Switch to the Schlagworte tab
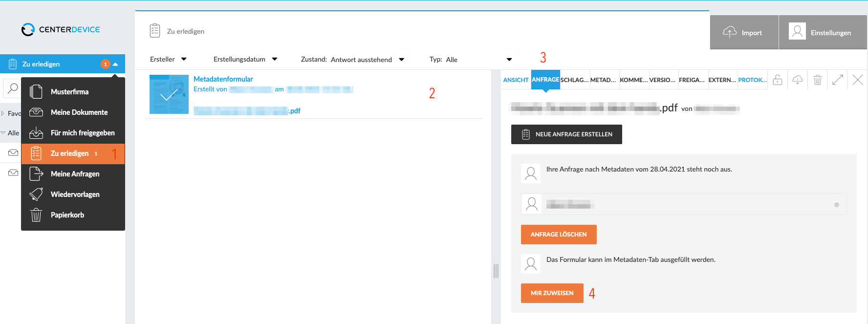868x324 pixels. pos(575,80)
